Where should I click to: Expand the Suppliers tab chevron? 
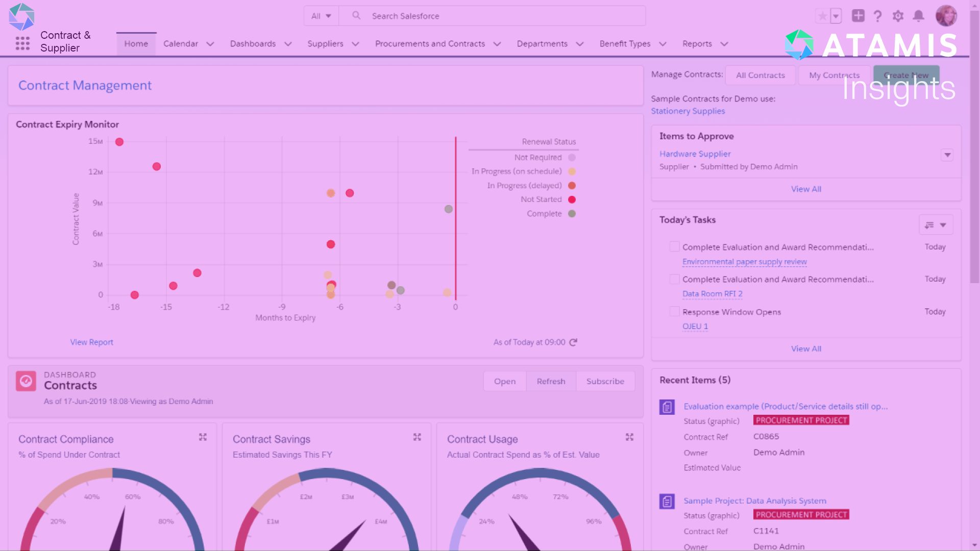(x=356, y=44)
